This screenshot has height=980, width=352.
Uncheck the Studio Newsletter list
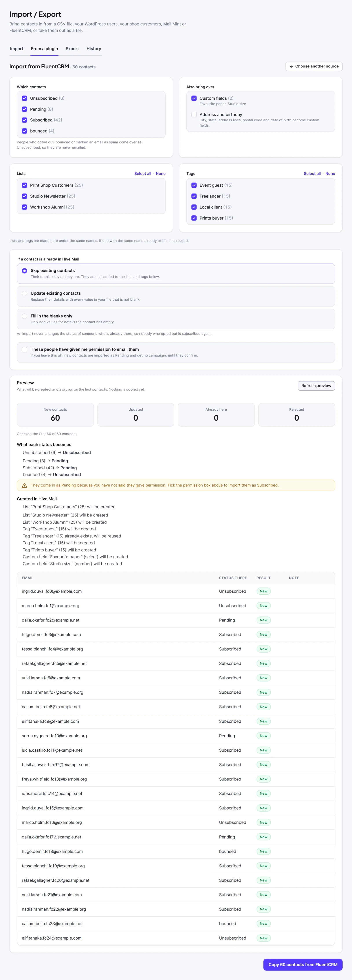[24, 196]
